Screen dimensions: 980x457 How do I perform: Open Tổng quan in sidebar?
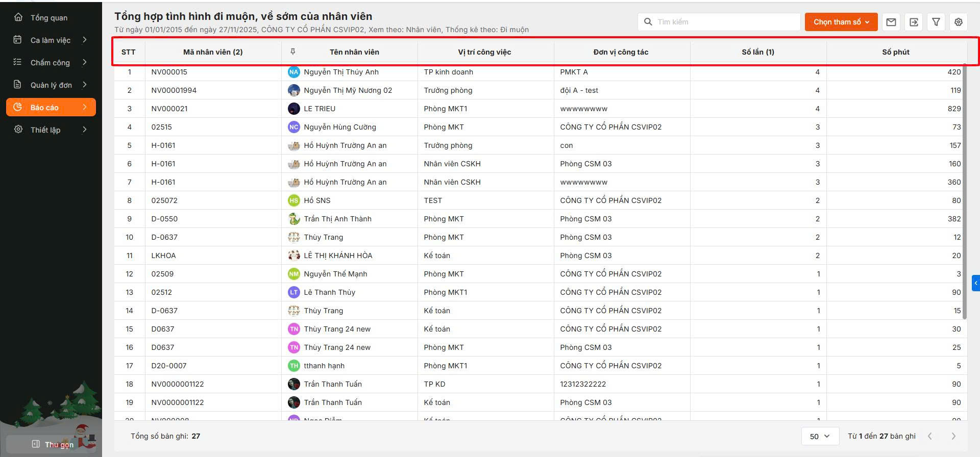point(49,18)
